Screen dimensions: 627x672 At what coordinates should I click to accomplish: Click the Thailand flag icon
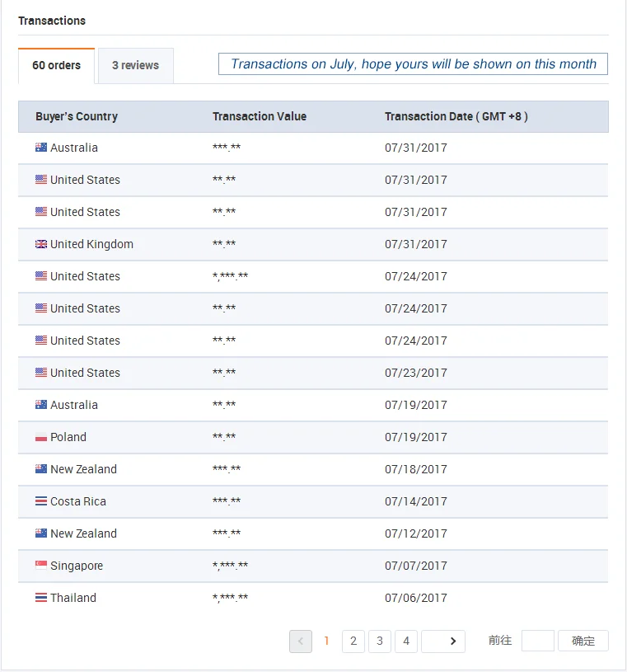pos(41,598)
